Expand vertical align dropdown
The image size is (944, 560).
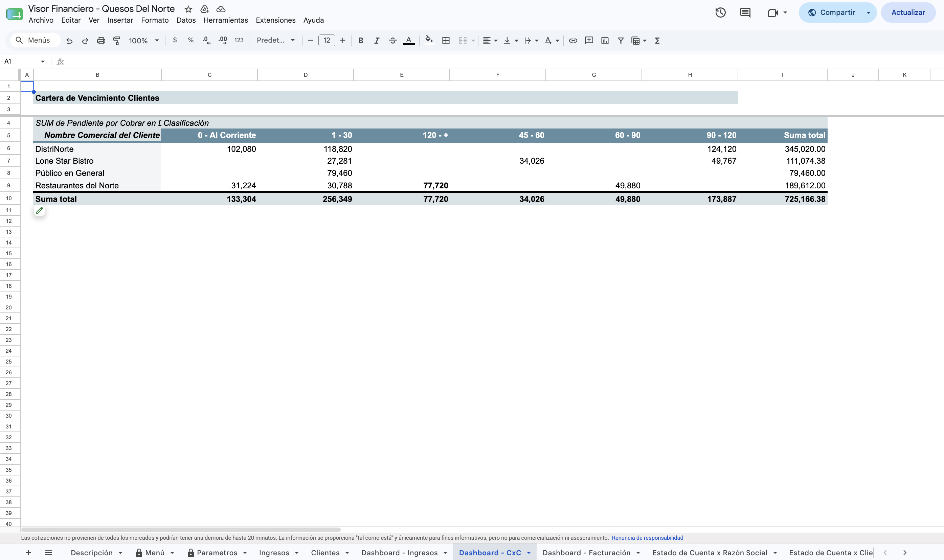pyautogui.click(x=516, y=40)
